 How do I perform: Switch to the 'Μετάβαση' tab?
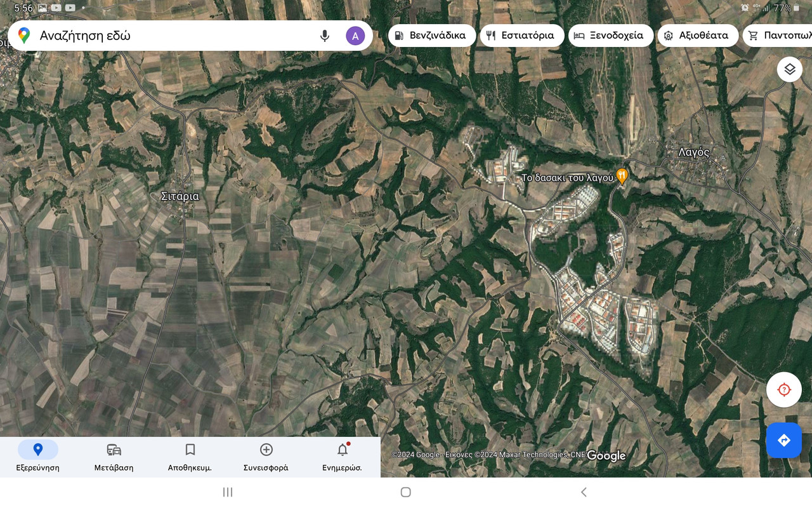(x=114, y=457)
